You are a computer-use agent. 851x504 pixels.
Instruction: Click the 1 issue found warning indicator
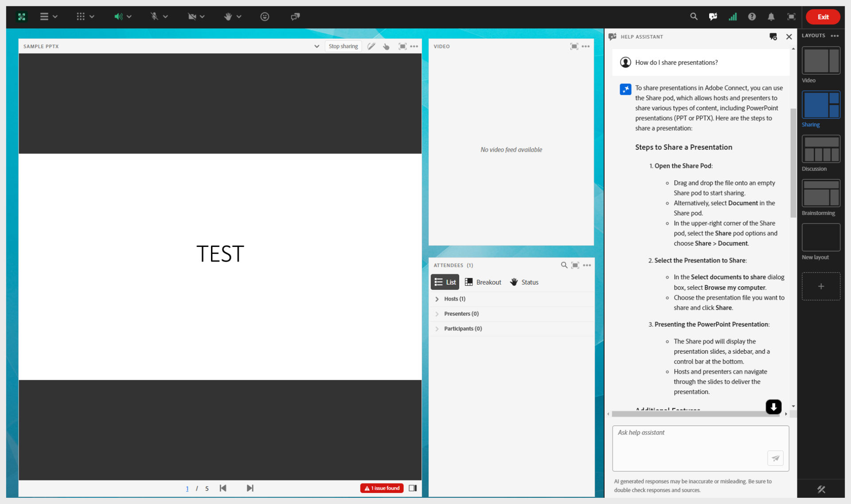point(382,488)
